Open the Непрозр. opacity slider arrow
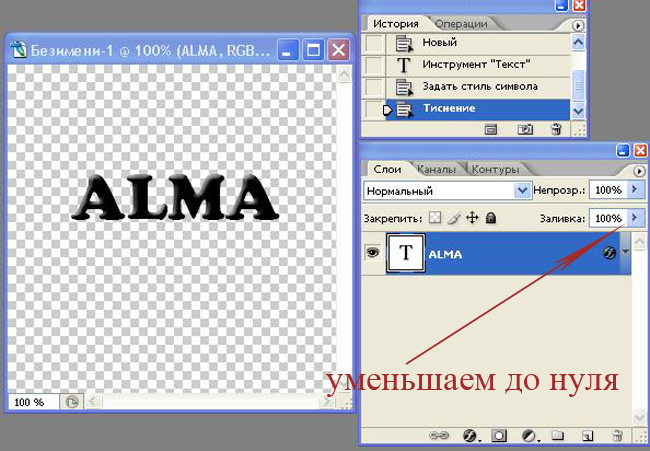This screenshot has height=451, width=650. coord(637,190)
